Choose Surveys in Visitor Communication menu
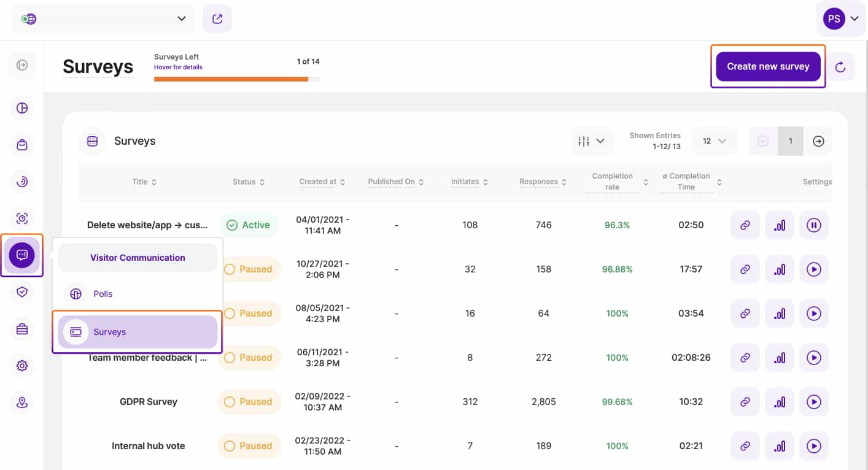This screenshot has width=868, height=470. coord(138,332)
